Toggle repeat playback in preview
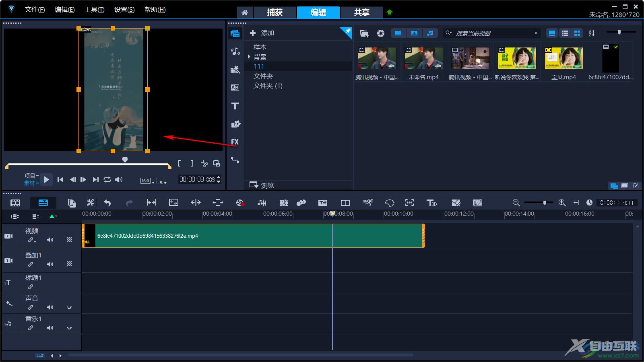Viewport: 644px width, 362px height. 107,180
